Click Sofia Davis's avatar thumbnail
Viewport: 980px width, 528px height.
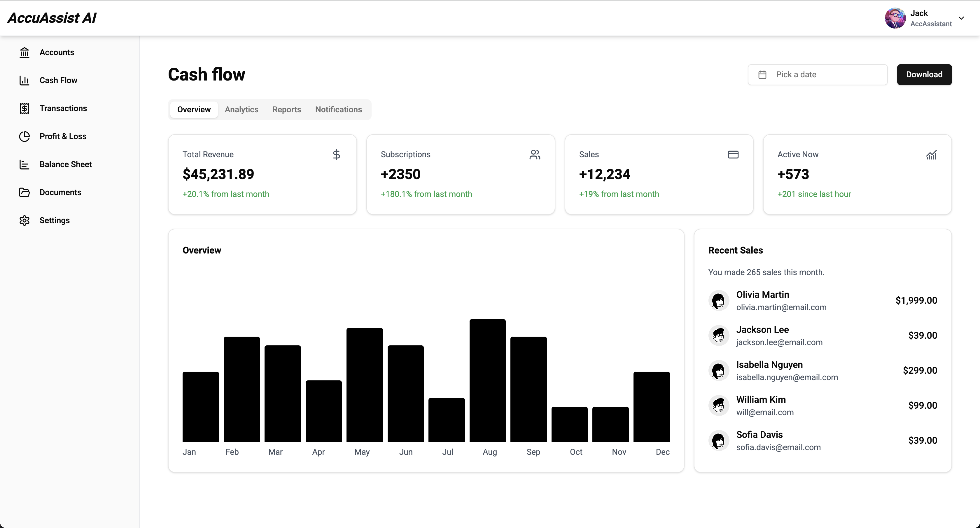click(719, 440)
